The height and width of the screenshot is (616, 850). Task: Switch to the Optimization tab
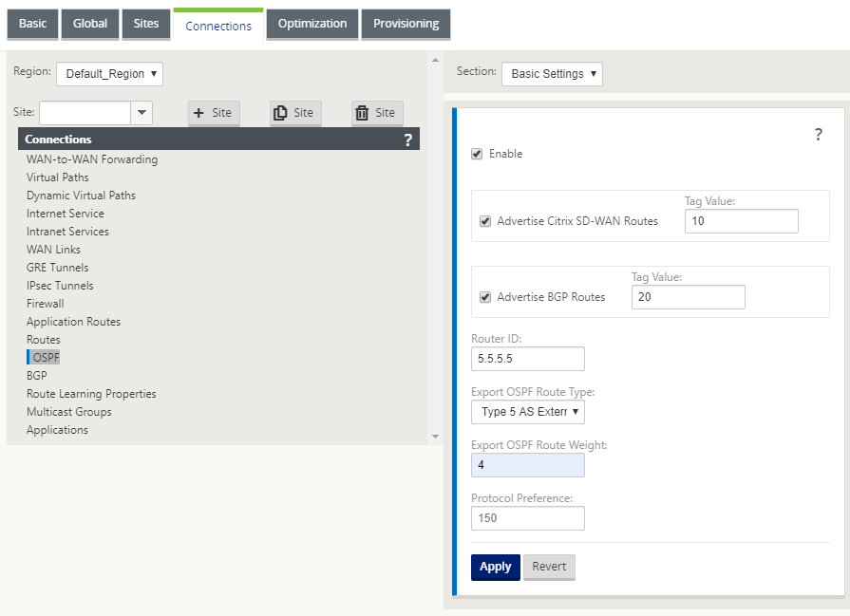pos(312,24)
